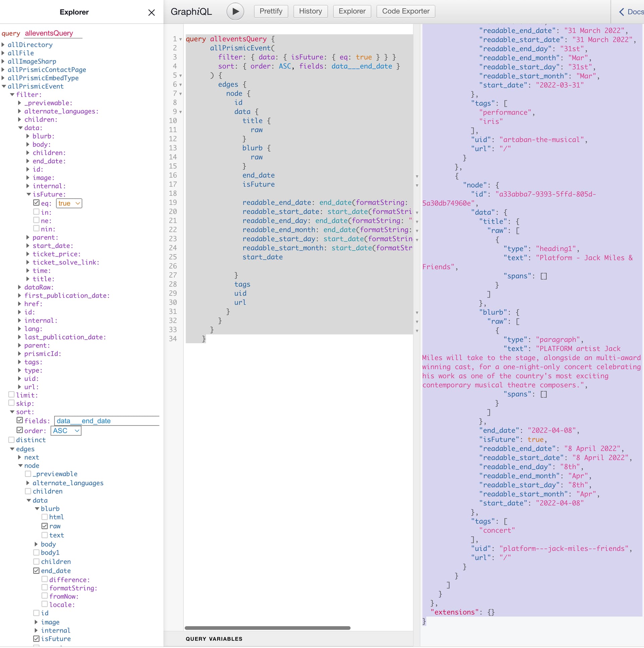Uncheck the eq filter checkbox
The image size is (644, 648).
click(x=37, y=203)
